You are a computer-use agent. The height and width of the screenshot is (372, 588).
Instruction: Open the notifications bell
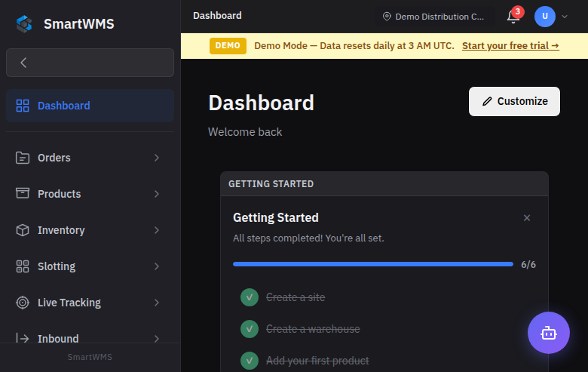(x=513, y=17)
